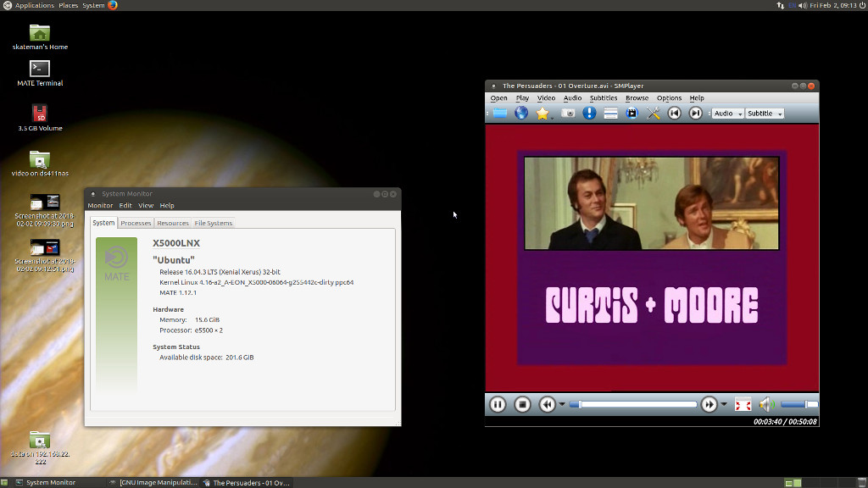Click the keyboard layout indicator in tray
Viewport: 868px width, 488px height.
pyautogui.click(x=793, y=5)
